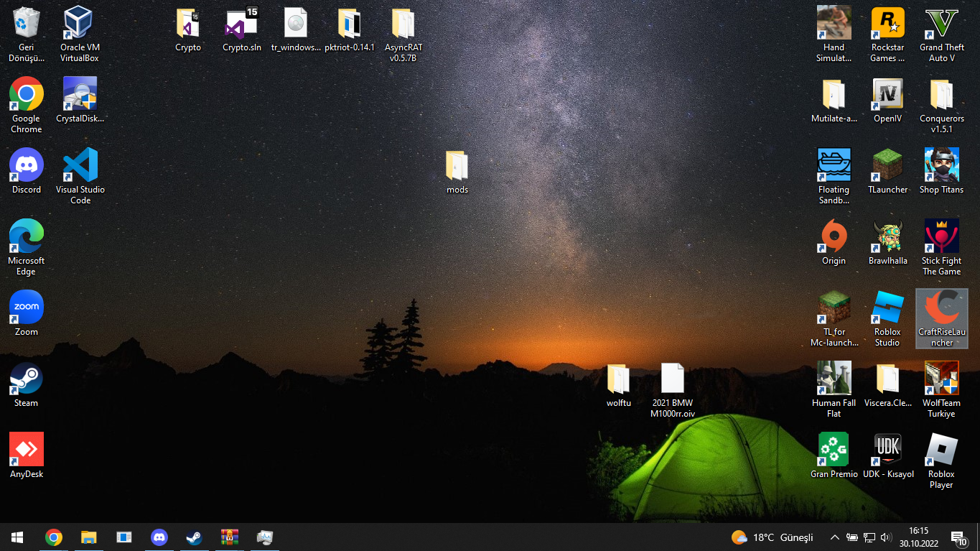Open the monitor-with-graph app in the taskbar

[264, 537]
